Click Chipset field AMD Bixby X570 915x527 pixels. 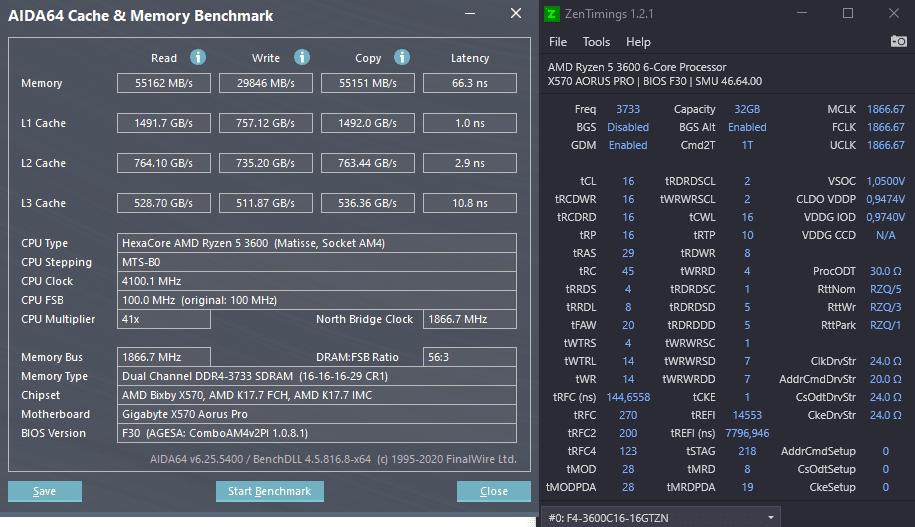(317, 395)
